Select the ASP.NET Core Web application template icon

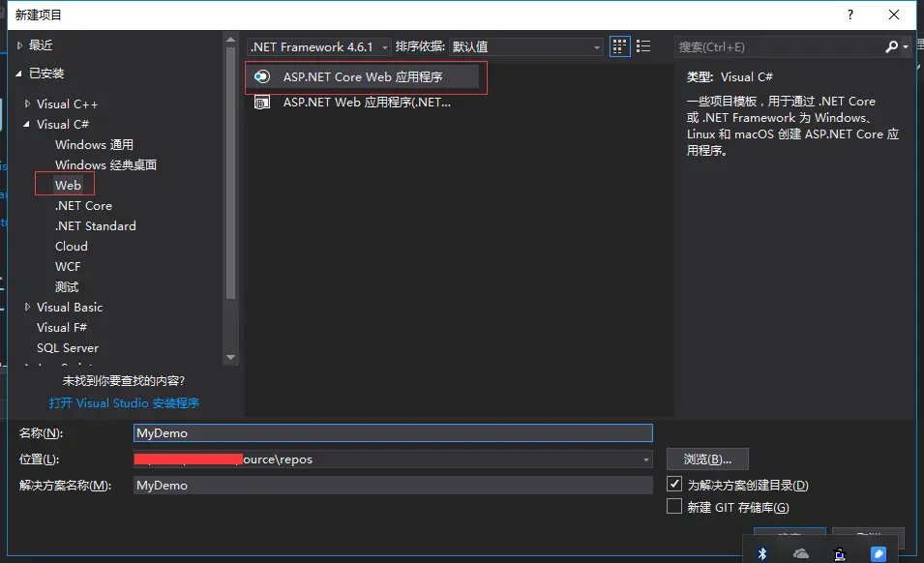[x=261, y=76]
